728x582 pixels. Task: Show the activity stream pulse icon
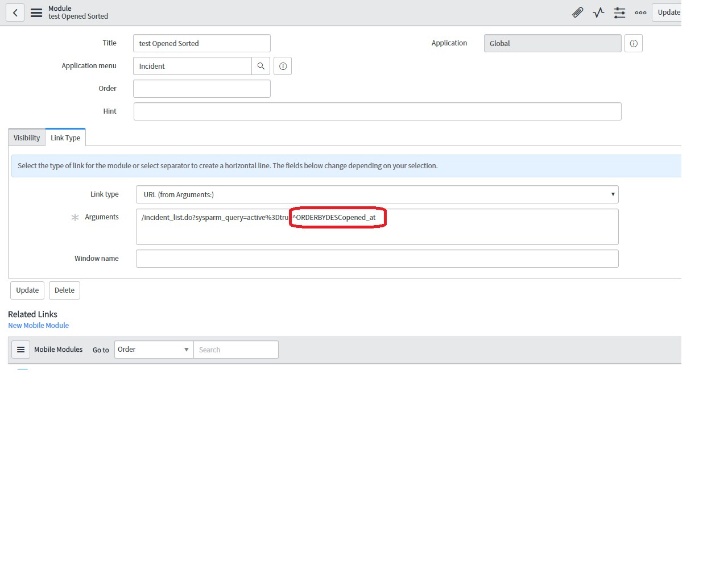tap(598, 13)
